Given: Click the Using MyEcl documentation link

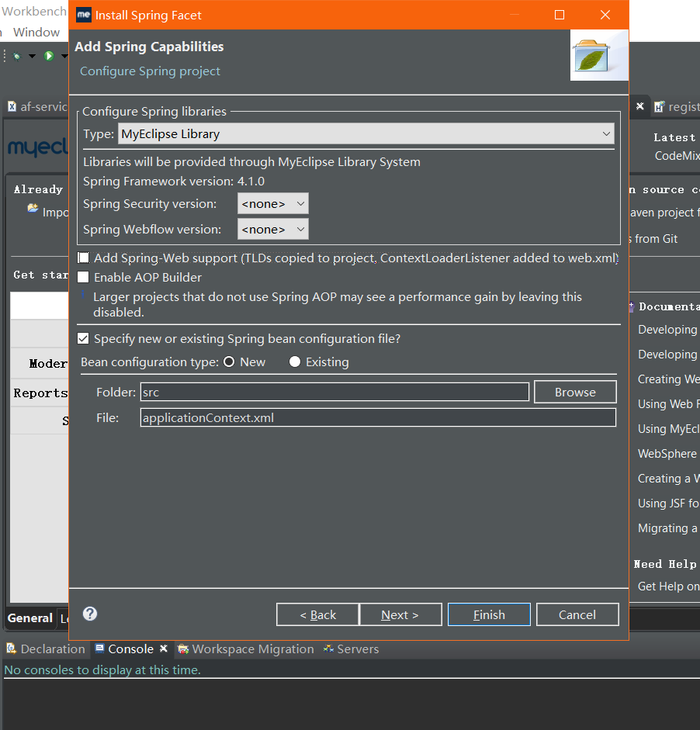Looking at the screenshot, I should click(668, 429).
